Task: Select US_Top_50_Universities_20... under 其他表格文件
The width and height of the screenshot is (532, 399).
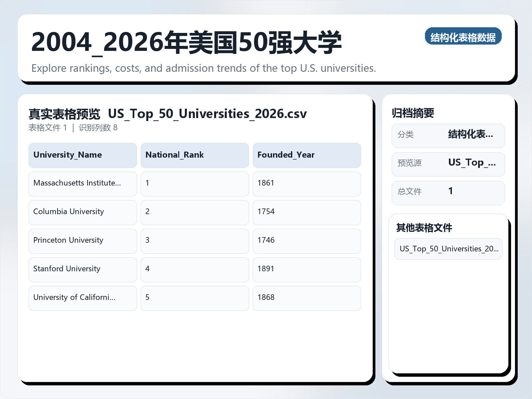Action: pyautogui.click(x=448, y=249)
